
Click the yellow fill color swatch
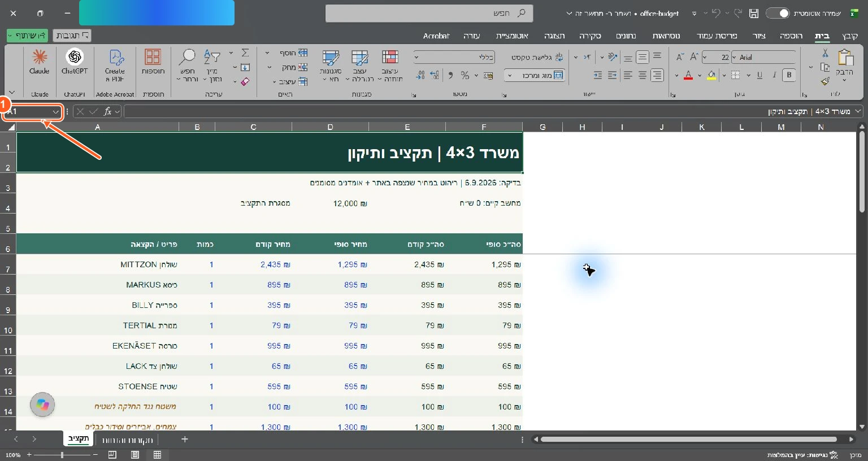[711, 75]
